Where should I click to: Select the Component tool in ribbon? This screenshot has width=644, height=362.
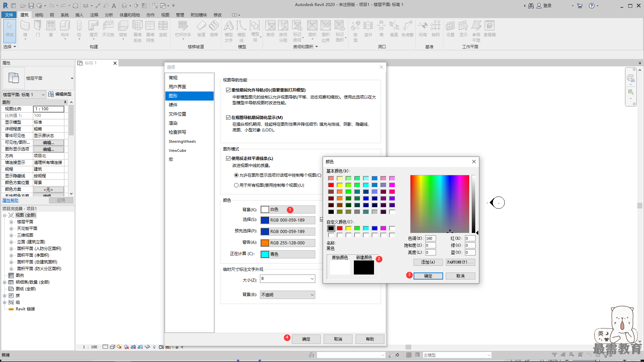65,29
